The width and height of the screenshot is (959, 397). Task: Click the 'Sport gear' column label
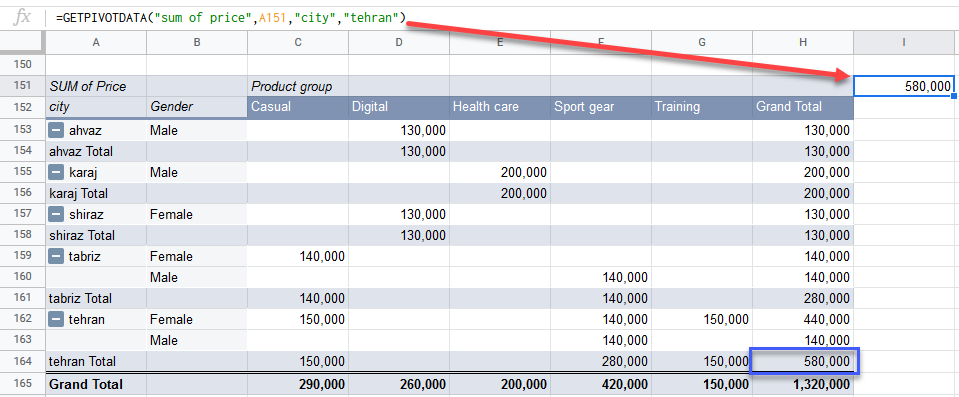point(601,107)
